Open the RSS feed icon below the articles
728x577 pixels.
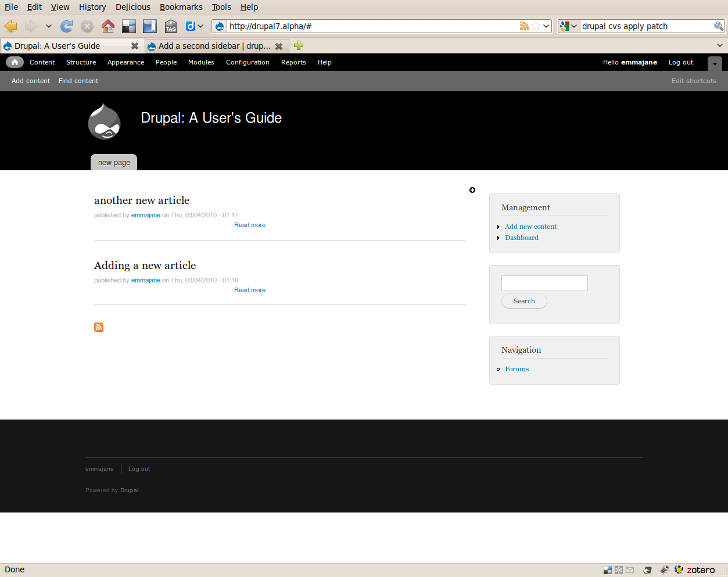click(98, 327)
